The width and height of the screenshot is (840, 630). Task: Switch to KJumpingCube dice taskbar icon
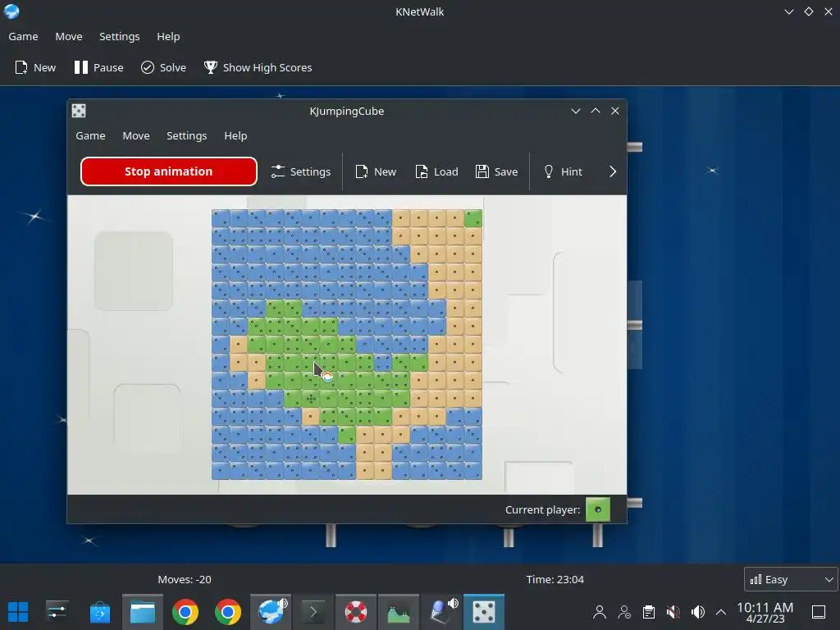[x=484, y=612]
